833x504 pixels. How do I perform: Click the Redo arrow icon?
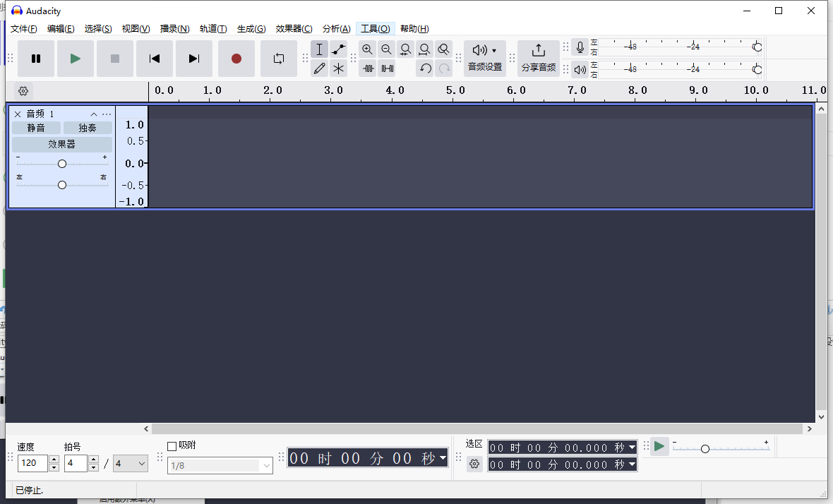click(444, 68)
